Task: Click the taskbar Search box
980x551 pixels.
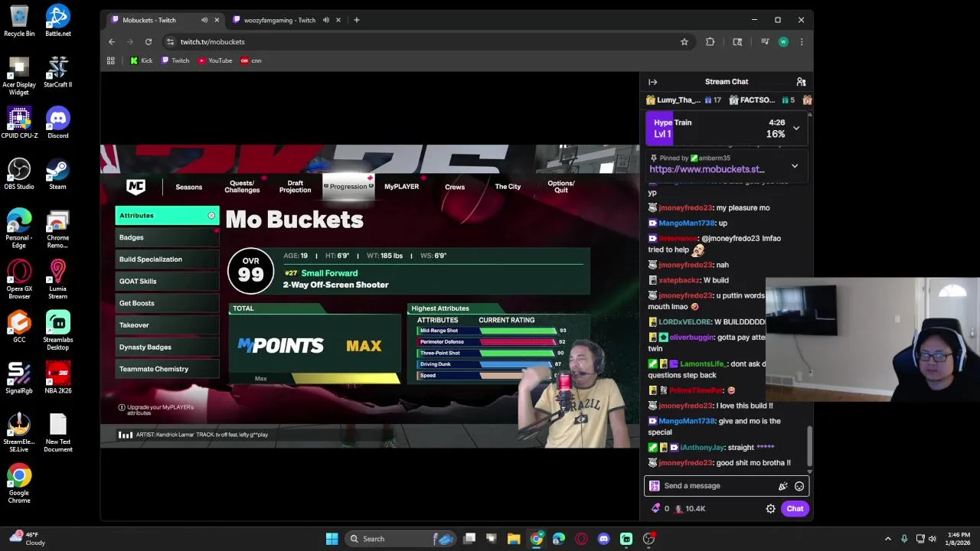Action: coord(400,539)
